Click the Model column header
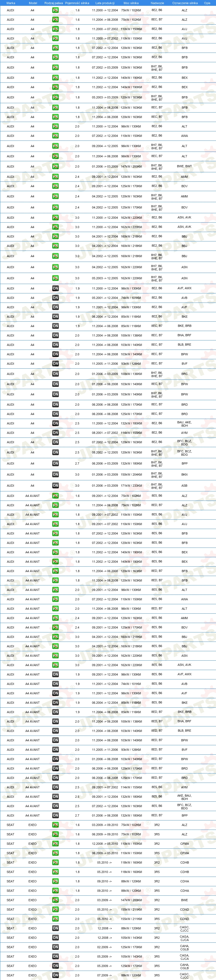The height and width of the screenshot is (980, 216). [33, 3]
